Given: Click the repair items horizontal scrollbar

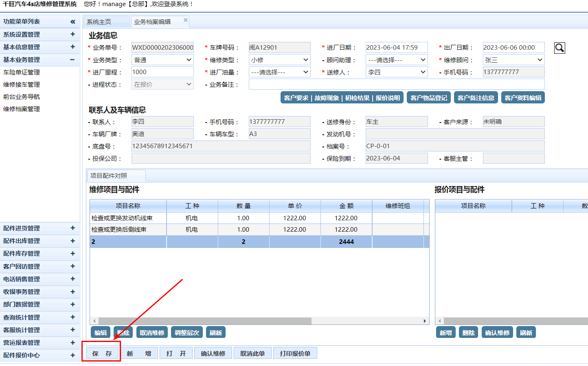Looking at the screenshot, I should point(205,321).
